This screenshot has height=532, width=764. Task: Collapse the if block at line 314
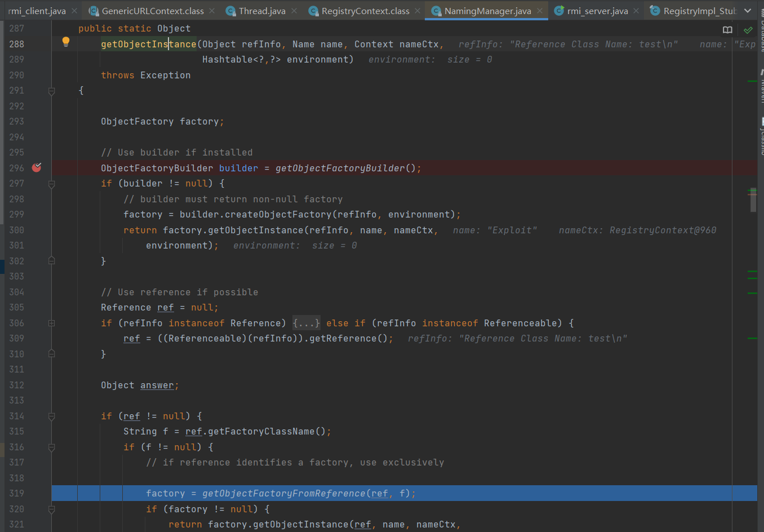(51, 416)
